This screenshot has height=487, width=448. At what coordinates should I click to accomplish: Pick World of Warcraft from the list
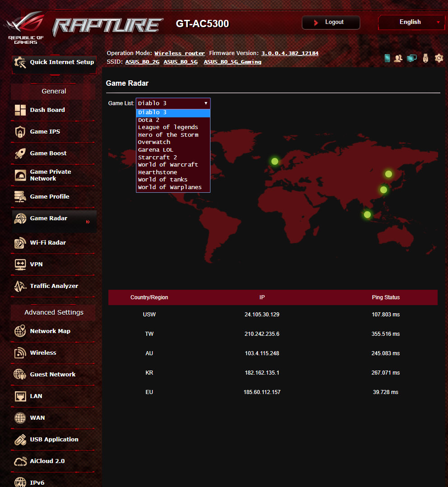173,165
